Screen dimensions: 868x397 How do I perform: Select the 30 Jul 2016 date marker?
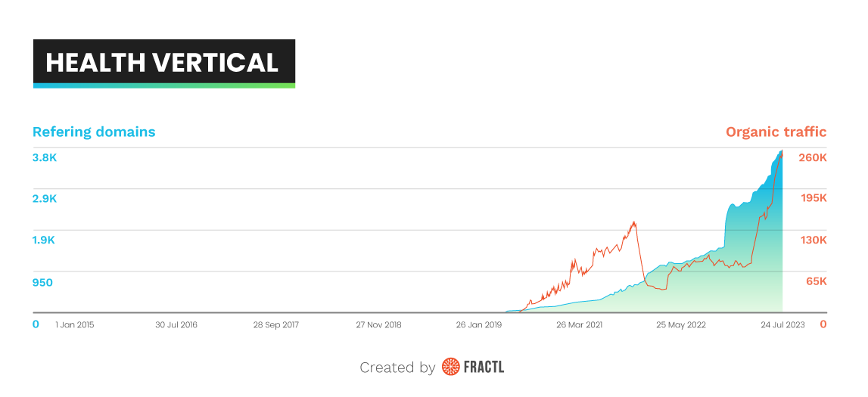pyautogui.click(x=176, y=324)
